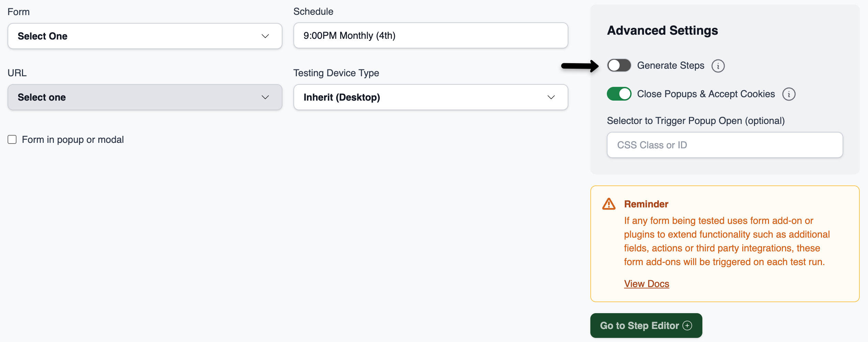Open the View Docs link
This screenshot has height=342, width=868.
pos(646,284)
